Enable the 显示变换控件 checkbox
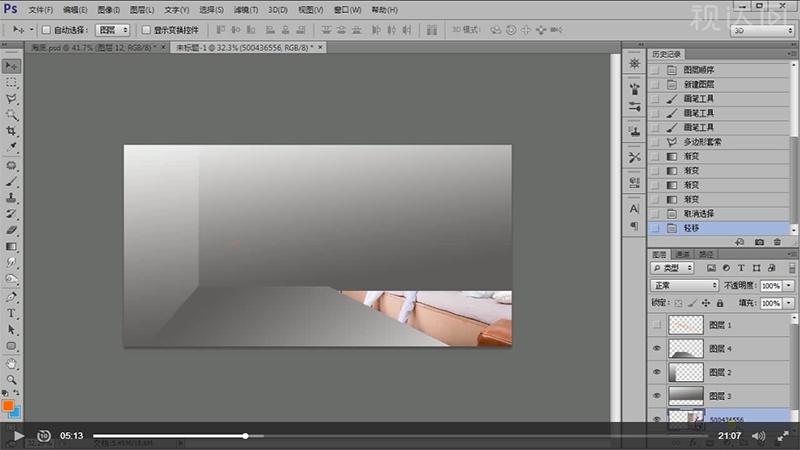The height and width of the screenshot is (450, 800). click(x=146, y=30)
